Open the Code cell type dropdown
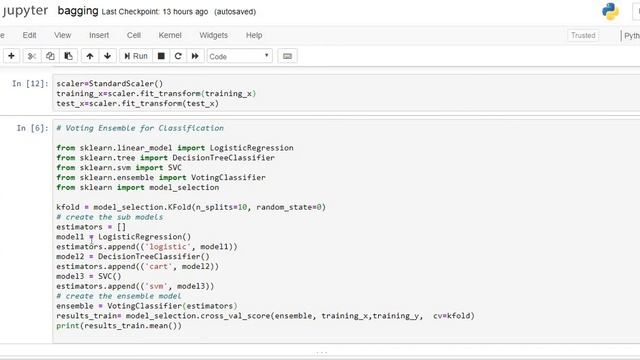 [239, 56]
